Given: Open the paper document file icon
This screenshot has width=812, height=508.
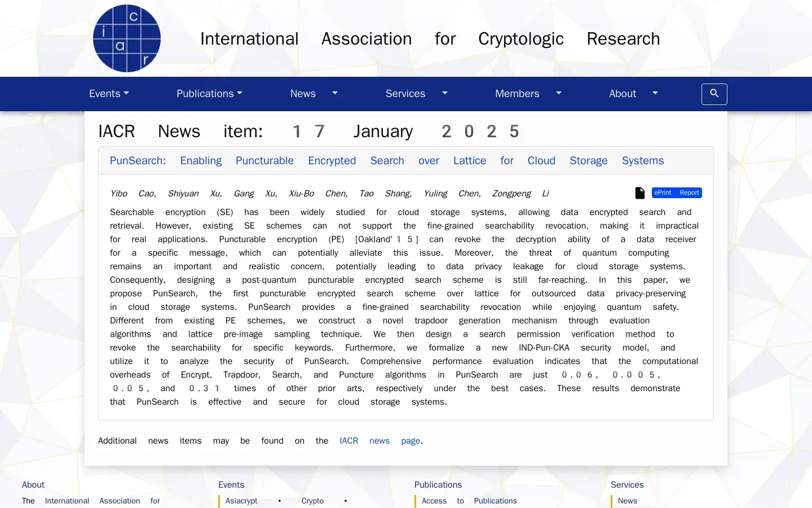Looking at the screenshot, I should point(640,193).
